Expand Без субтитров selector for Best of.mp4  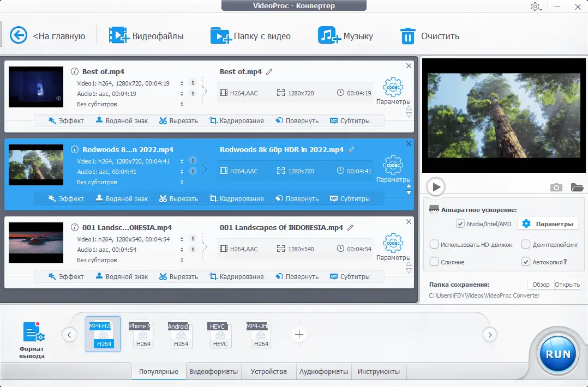pyautogui.click(x=182, y=104)
